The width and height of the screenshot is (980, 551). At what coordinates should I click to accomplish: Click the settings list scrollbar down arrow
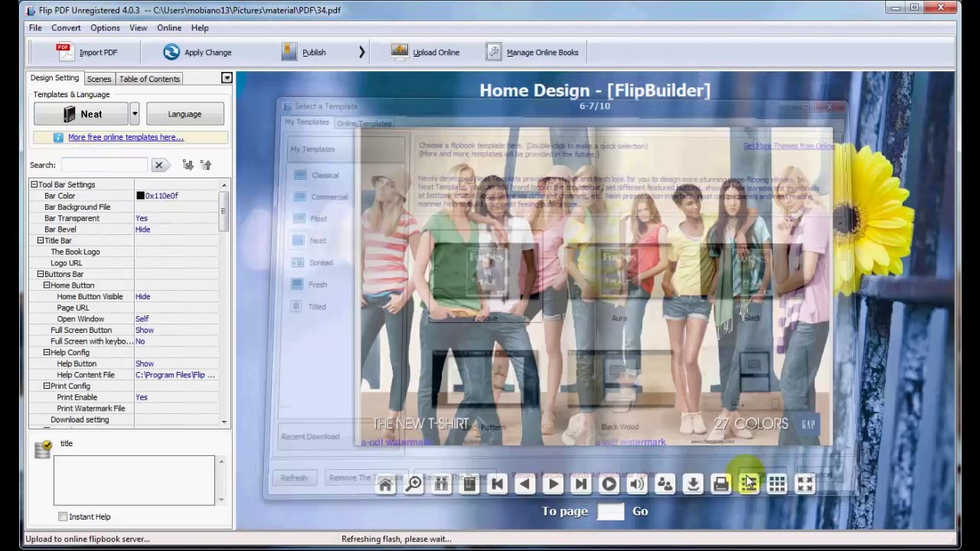point(224,422)
